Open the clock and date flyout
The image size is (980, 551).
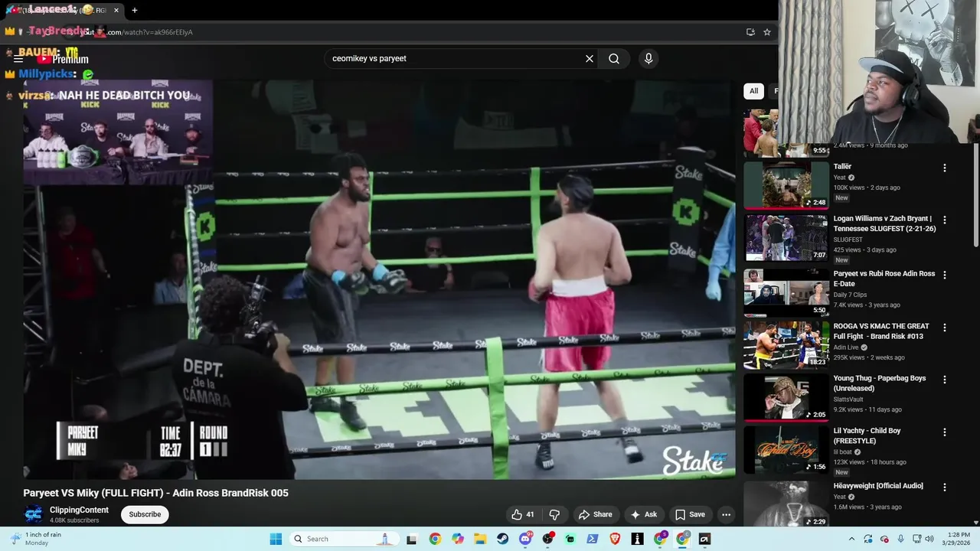point(958,539)
